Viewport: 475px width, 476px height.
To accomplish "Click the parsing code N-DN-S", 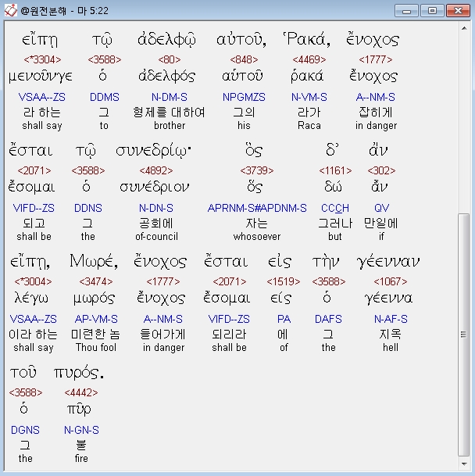I will coord(156,208).
